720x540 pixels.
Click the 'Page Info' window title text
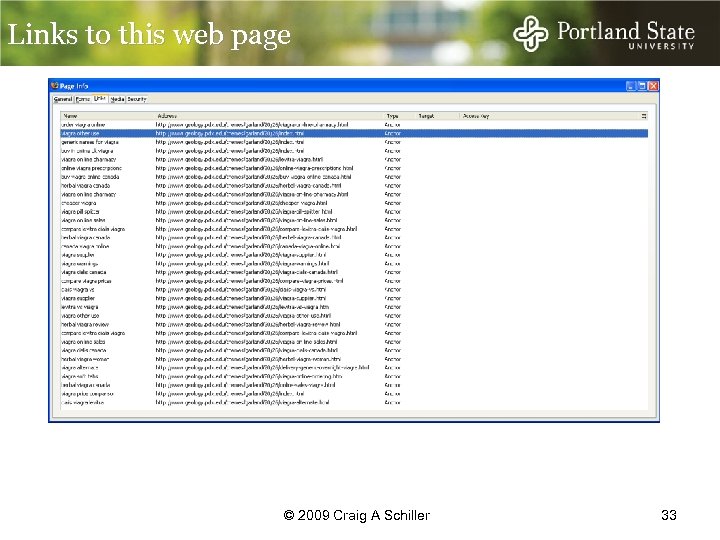tap(74, 86)
